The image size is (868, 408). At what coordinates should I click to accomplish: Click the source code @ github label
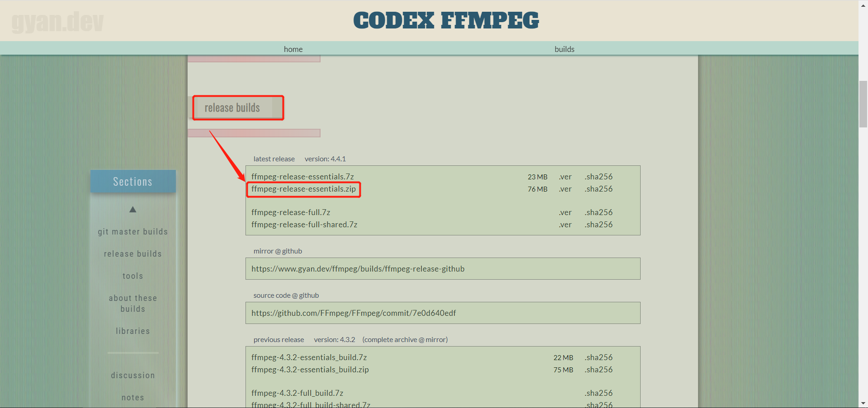pyautogui.click(x=286, y=295)
